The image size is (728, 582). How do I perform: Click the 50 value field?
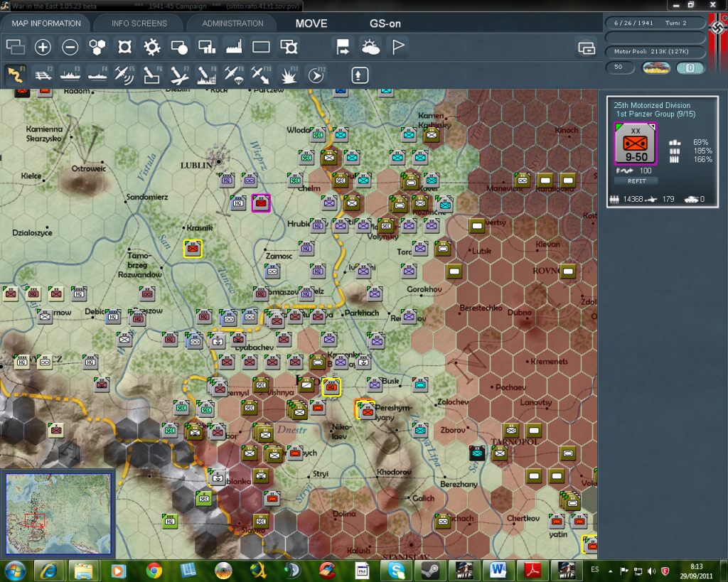click(620, 68)
